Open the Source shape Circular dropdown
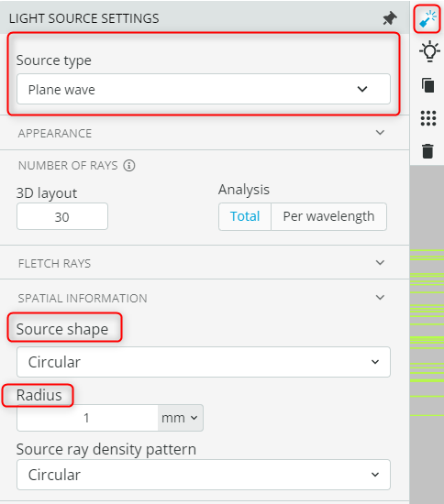Screen dimensions: 444x504 204,362
